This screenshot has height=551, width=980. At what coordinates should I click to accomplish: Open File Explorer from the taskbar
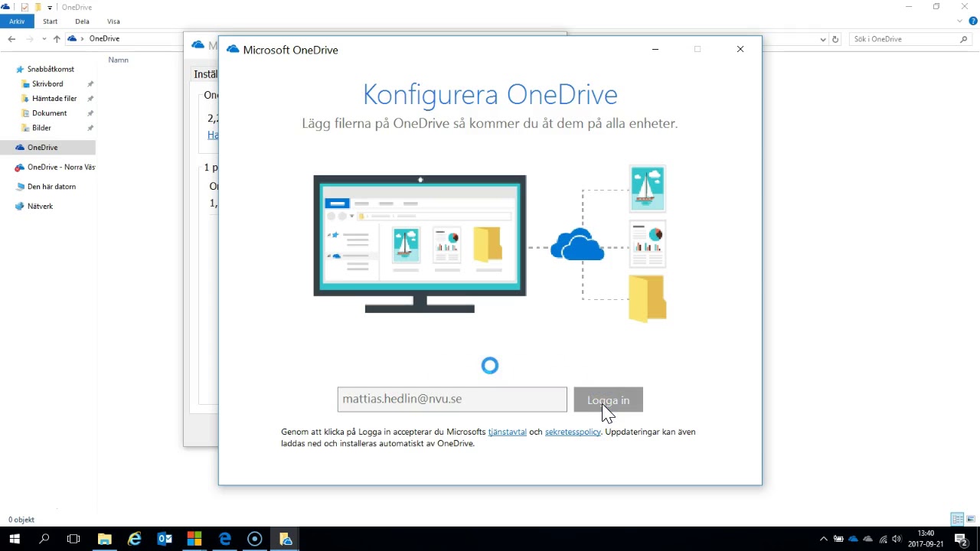click(105, 539)
